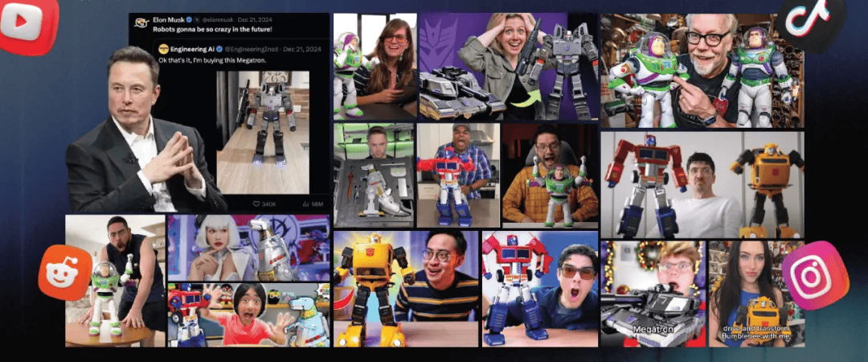The width and height of the screenshot is (868, 362).
Task: Click the tweet author's profile avatar
Action: click(x=141, y=19)
